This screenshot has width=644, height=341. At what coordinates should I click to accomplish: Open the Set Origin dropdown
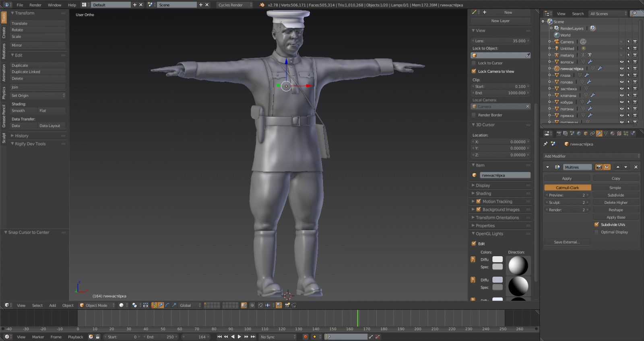coord(38,95)
